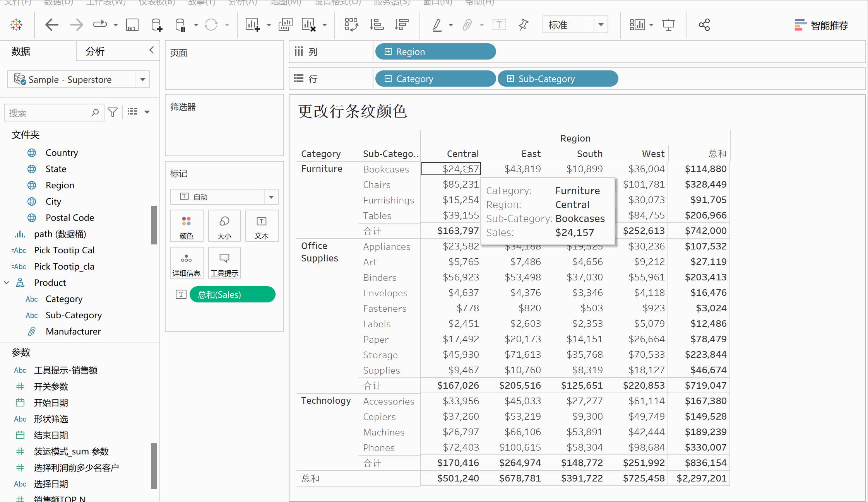Click the Pause auto updates icon
Viewport: 868px width, 502px height.
click(x=181, y=25)
